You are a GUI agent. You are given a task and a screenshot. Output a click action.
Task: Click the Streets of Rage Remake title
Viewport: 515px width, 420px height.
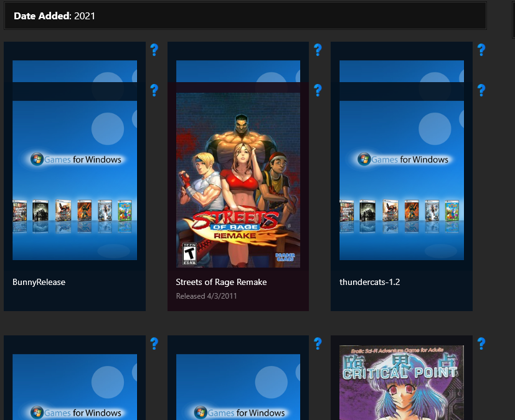pyautogui.click(x=221, y=282)
